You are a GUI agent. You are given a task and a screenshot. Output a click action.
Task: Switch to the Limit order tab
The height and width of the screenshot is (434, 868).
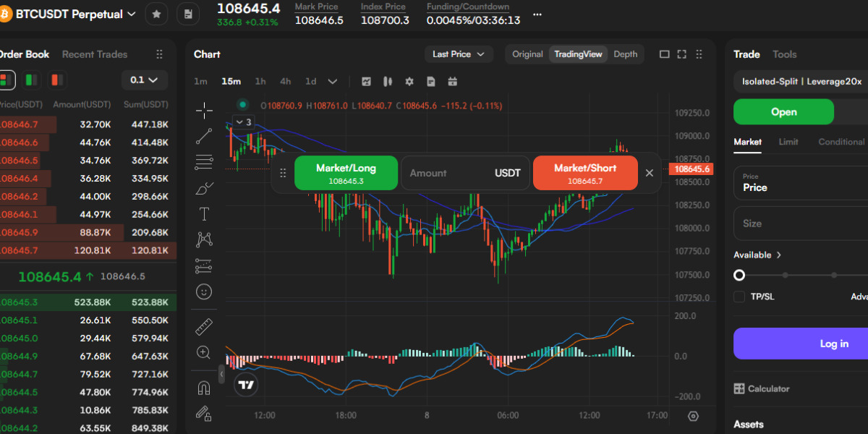tap(788, 142)
